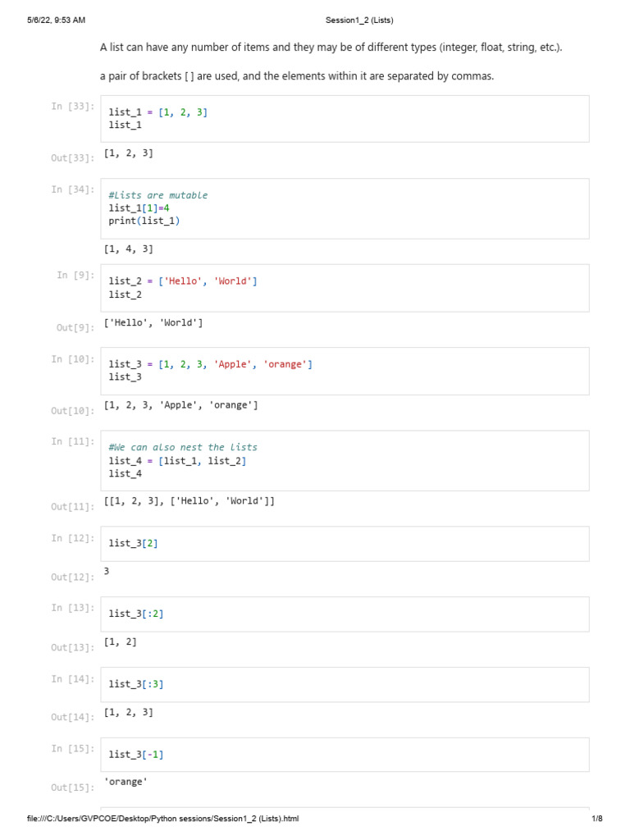The image size is (630, 840).
Task: Click the paragraph about brackets and commas
Action: (x=297, y=76)
